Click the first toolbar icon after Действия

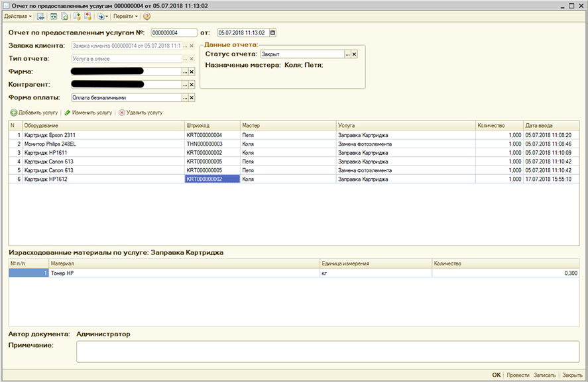click(x=40, y=16)
